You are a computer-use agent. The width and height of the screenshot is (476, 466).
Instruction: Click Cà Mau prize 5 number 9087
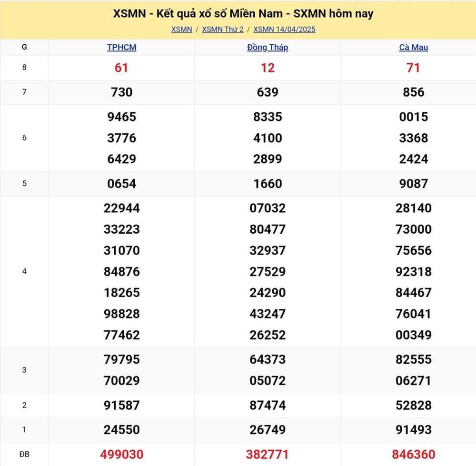point(413,184)
